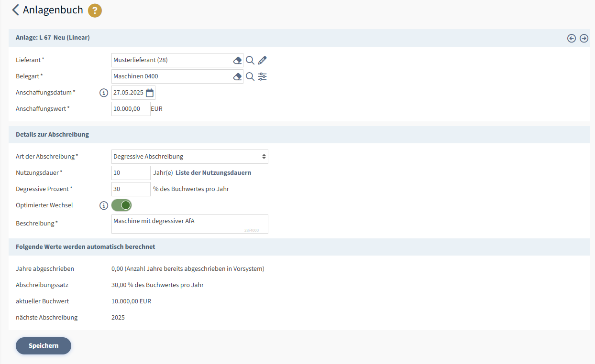
Task: Navigate to the next Anlage record
Action: tap(584, 38)
